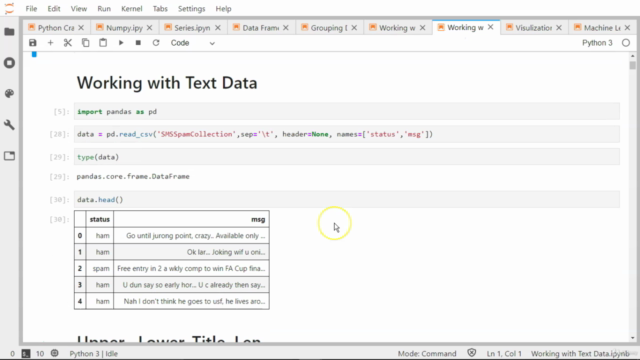Click the 'Free entry in 2 a wkly comp' cell

tap(191, 268)
